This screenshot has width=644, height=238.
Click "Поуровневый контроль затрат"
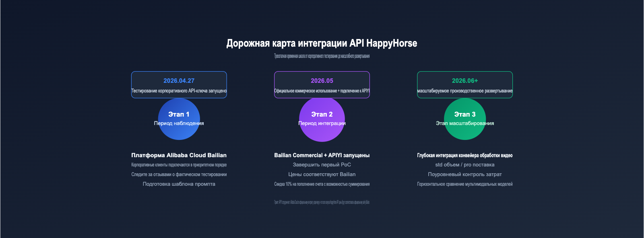[464, 174]
